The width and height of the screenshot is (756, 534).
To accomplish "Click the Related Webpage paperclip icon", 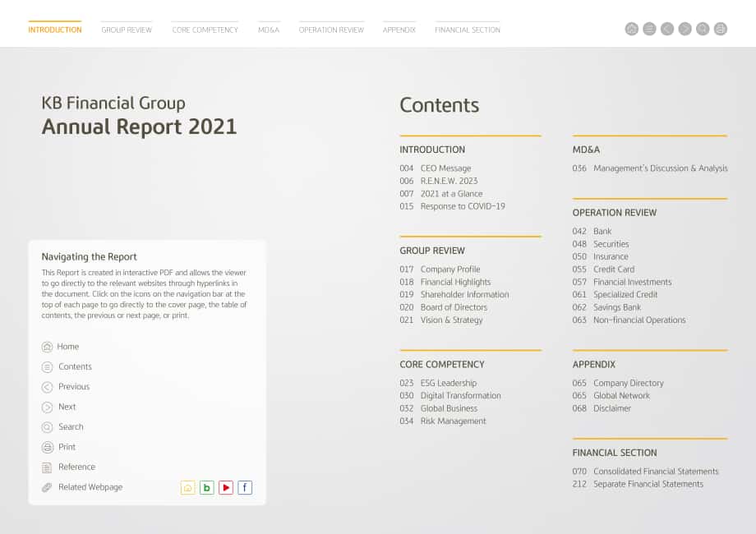I will tap(47, 487).
